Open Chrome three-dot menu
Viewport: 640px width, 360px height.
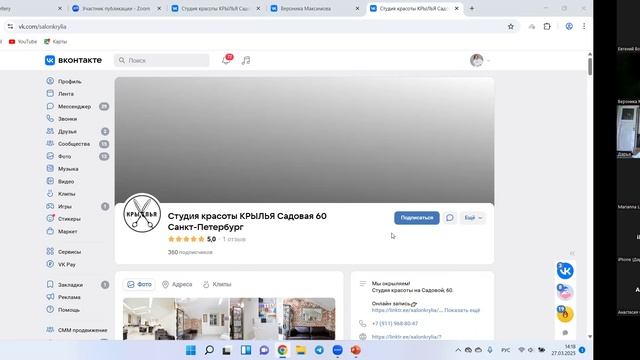[x=584, y=27]
